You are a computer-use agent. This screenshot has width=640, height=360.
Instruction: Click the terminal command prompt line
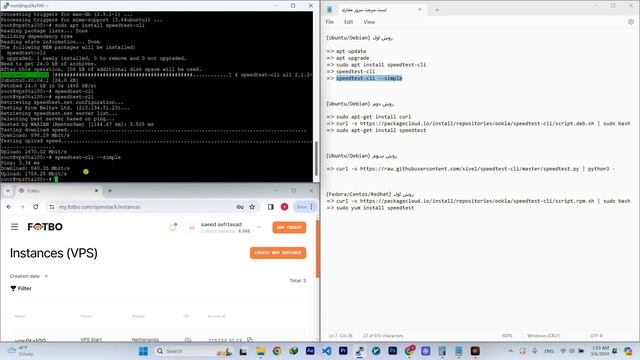click(x=29, y=179)
